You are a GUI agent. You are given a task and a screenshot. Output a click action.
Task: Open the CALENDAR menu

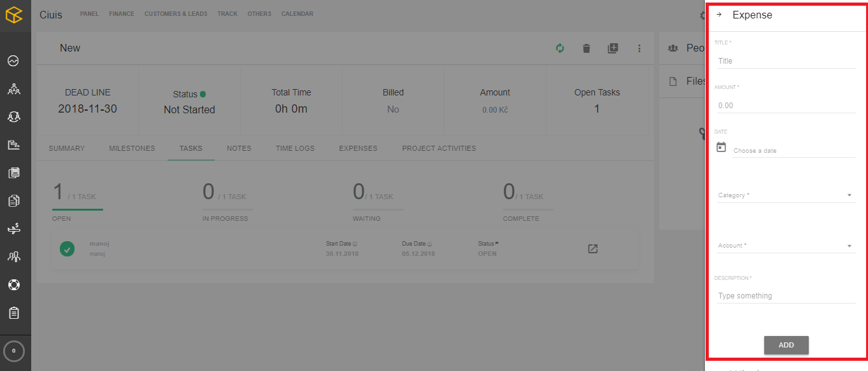coord(297,14)
